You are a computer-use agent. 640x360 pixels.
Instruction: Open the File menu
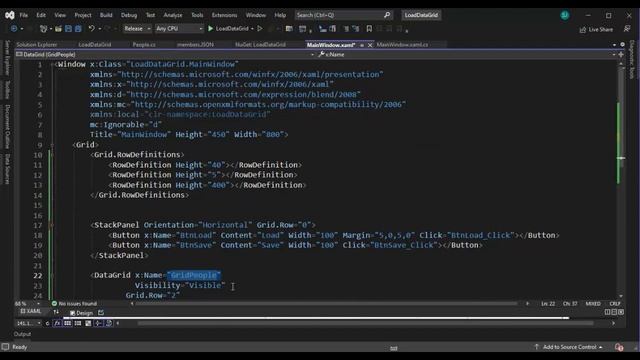click(24, 15)
